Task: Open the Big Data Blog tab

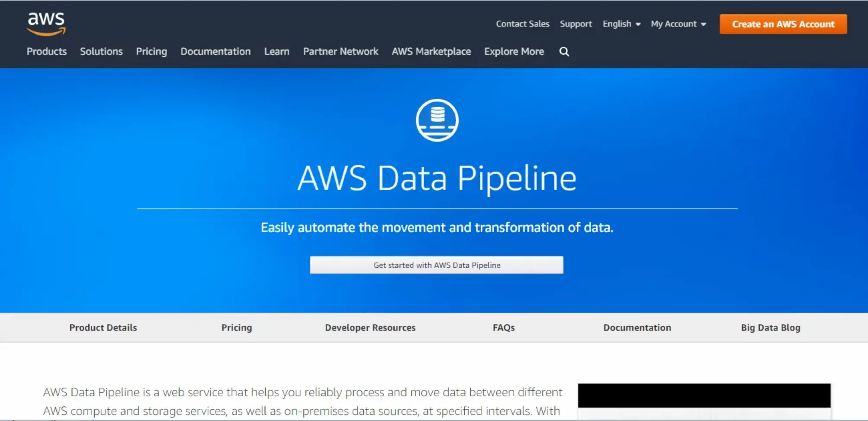Action: tap(770, 327)
